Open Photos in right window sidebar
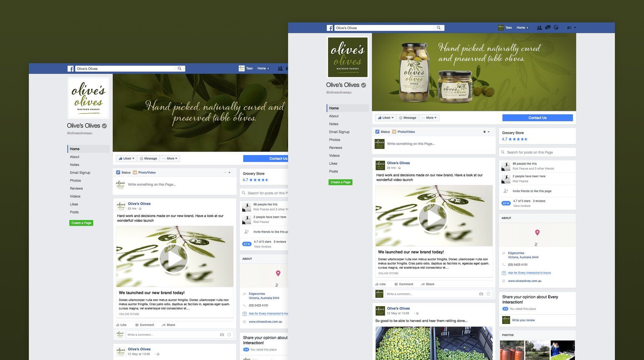The width and height of the screenshot is (644, 360). coord(334,140)
